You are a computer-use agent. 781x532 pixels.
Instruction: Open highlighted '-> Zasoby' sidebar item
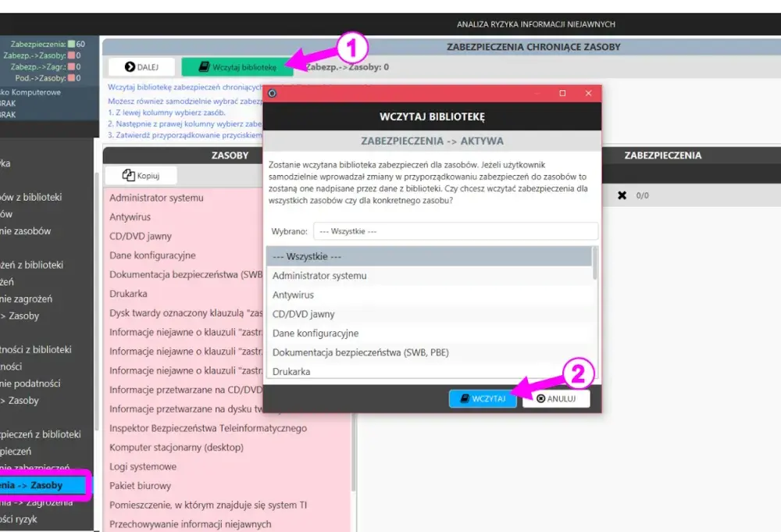[x=44, y=485]
